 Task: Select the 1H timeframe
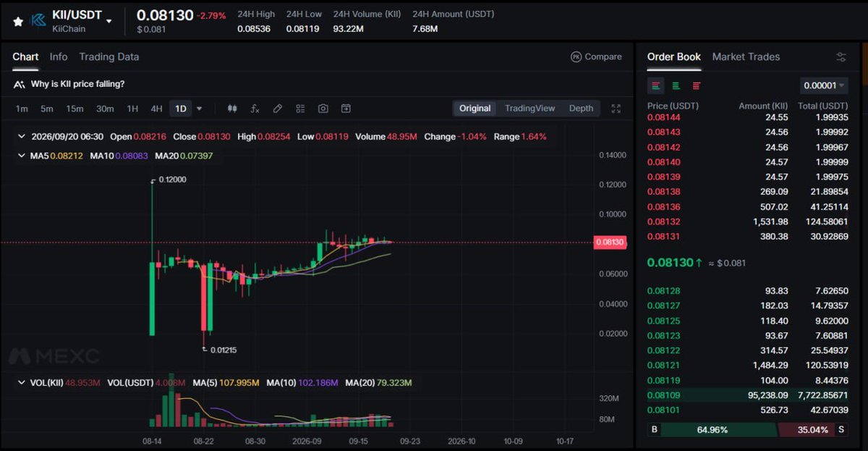click(132, 109)
